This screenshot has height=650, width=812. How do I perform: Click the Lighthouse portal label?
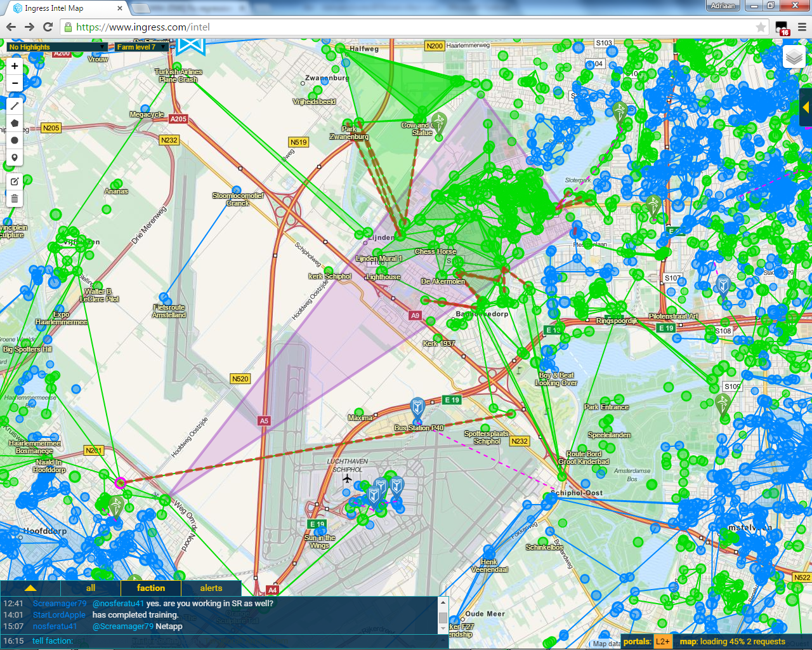(x=383, y=277)
